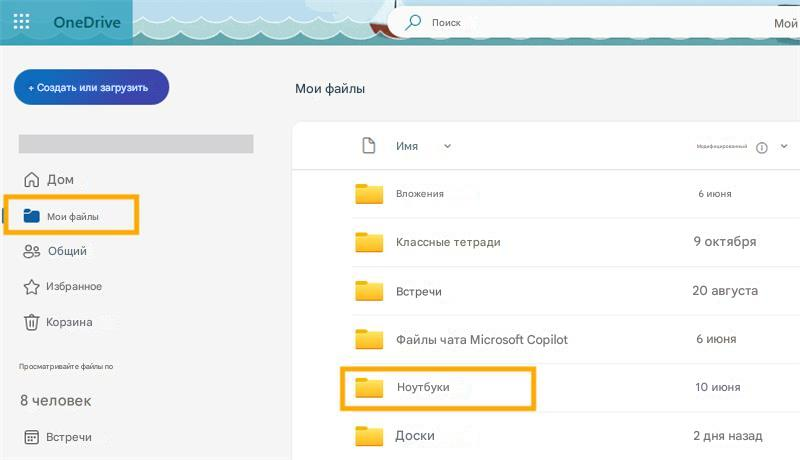
Task: Click the search magnifier icon
Action: 413,22
